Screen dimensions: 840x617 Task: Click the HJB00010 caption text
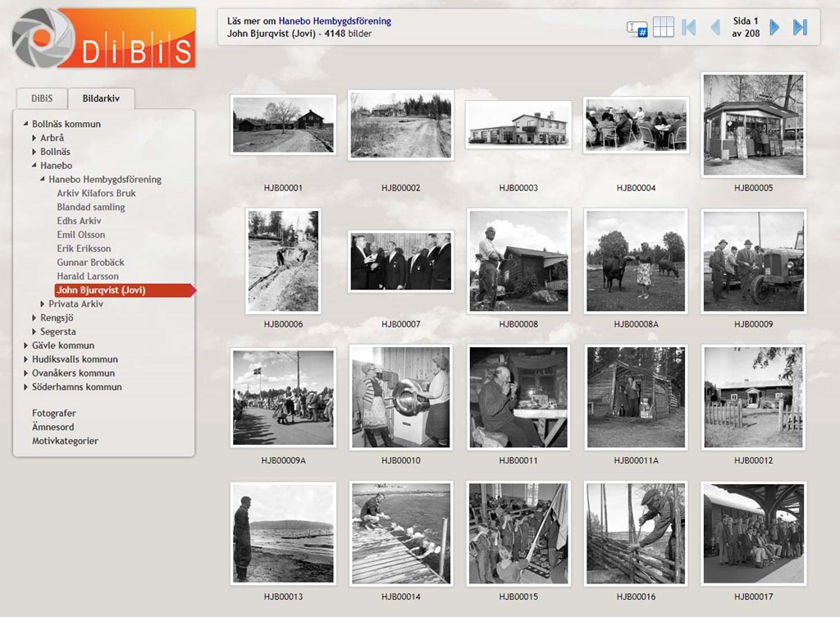[400, 460]
